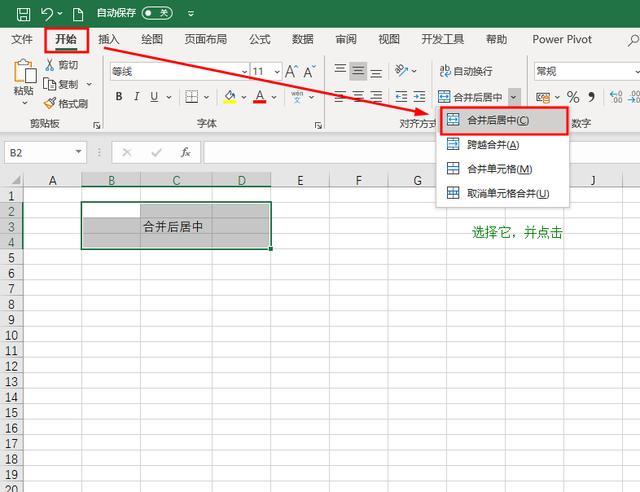This screenshot has width=640, height=492.
Task: Open the font name 等线 dropdown
Action: click(244, 72)
